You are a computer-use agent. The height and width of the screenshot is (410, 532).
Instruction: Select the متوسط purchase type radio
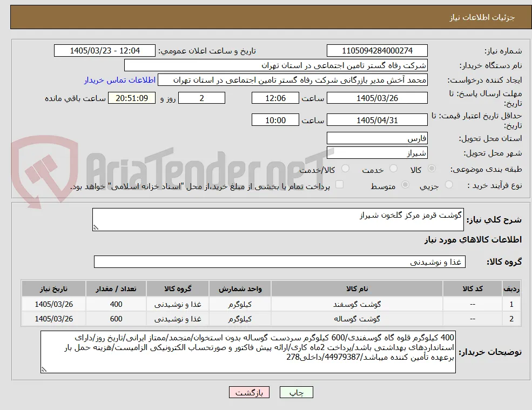pyautogui.click(x=405, y=185)
